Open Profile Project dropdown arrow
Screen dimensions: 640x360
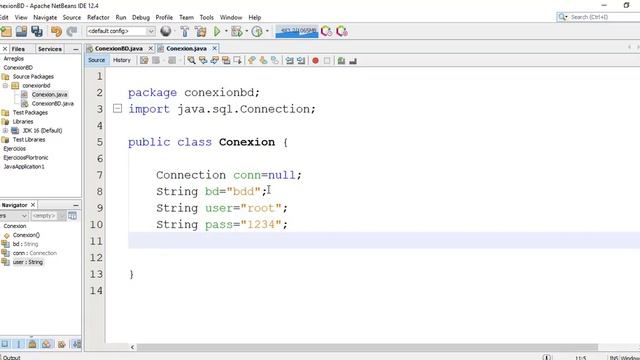[267, 31]
